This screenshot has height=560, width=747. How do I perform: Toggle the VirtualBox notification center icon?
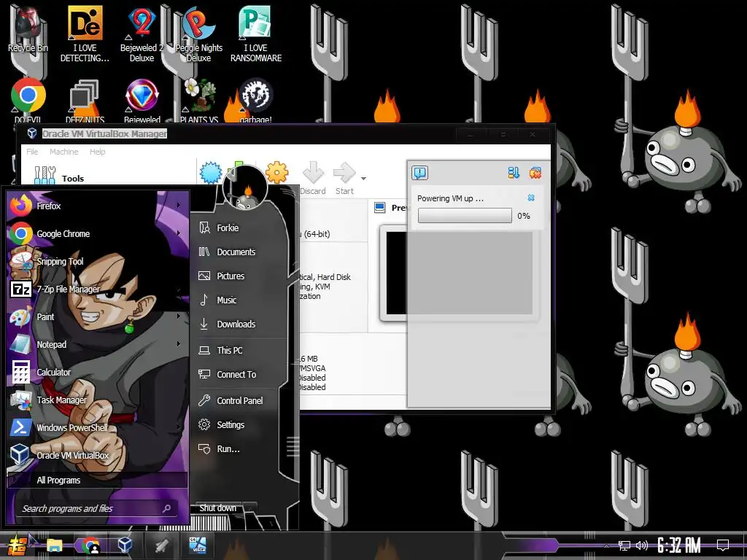click(x=419, y=172)
